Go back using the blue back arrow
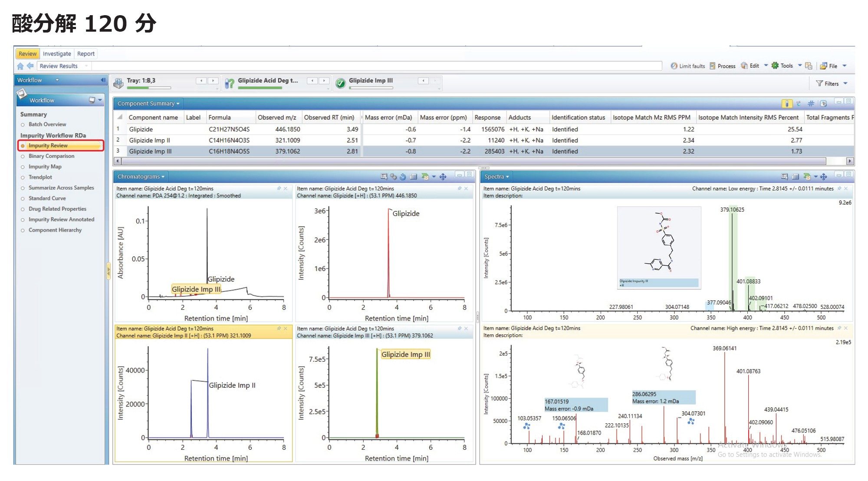This screenshot has height=481, width=868. [30, 66]
